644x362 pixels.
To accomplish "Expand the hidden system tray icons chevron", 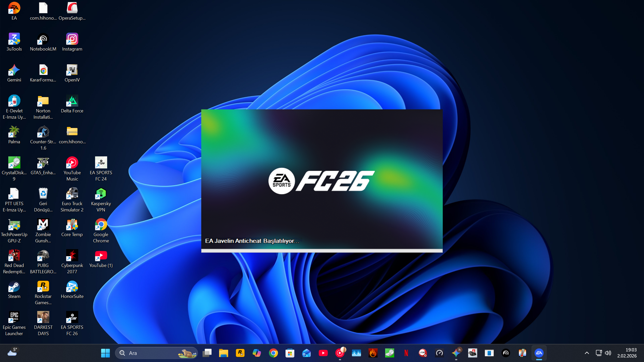I will pyautogui.click(x=587, y=353).
